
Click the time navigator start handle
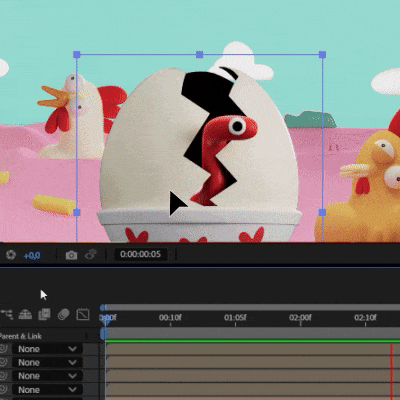coord(104,307)
